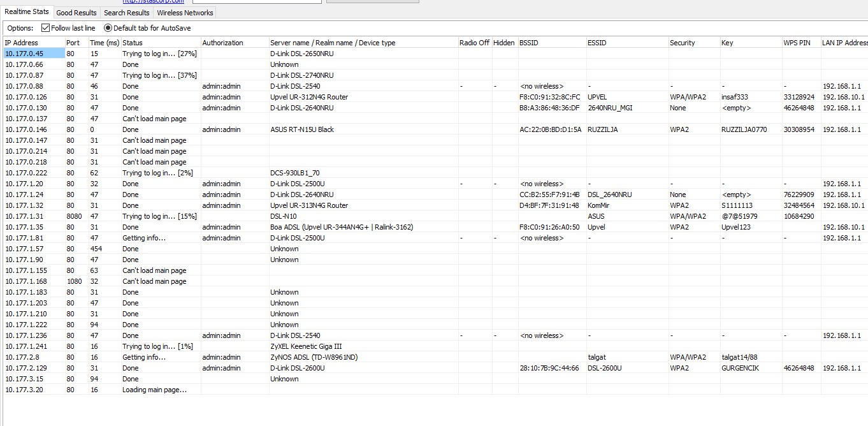
Task: Select IP address 10.177.0.45
Action: pos(24,54)
